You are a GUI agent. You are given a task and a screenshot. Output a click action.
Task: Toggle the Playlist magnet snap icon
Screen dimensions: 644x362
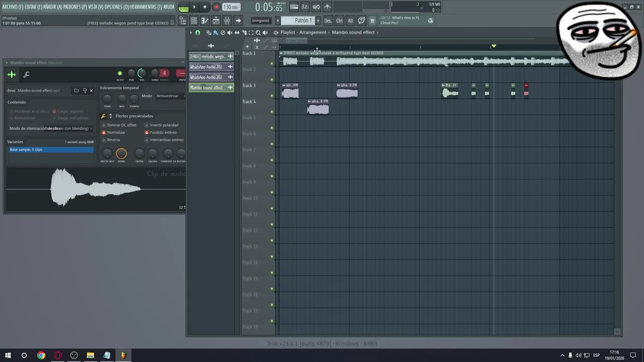197,32
